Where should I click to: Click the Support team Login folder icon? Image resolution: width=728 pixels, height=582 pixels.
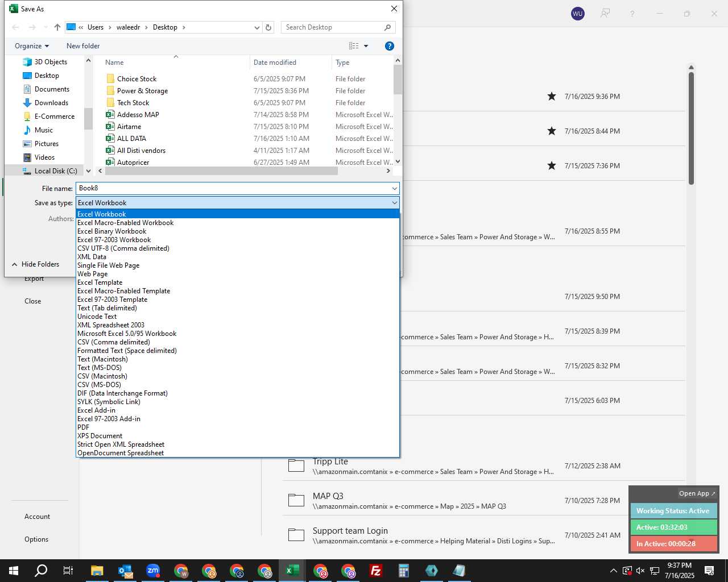[296, 535]
